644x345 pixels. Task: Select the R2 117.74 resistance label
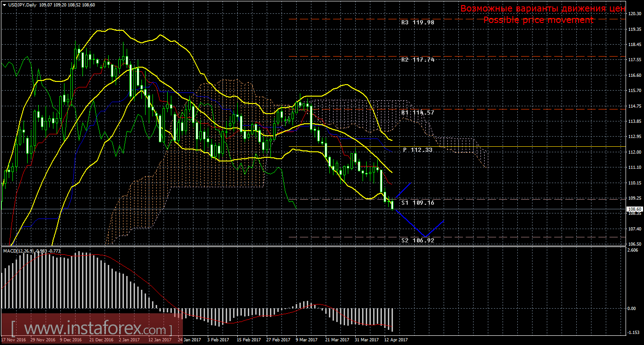click(x=417, y=60)
